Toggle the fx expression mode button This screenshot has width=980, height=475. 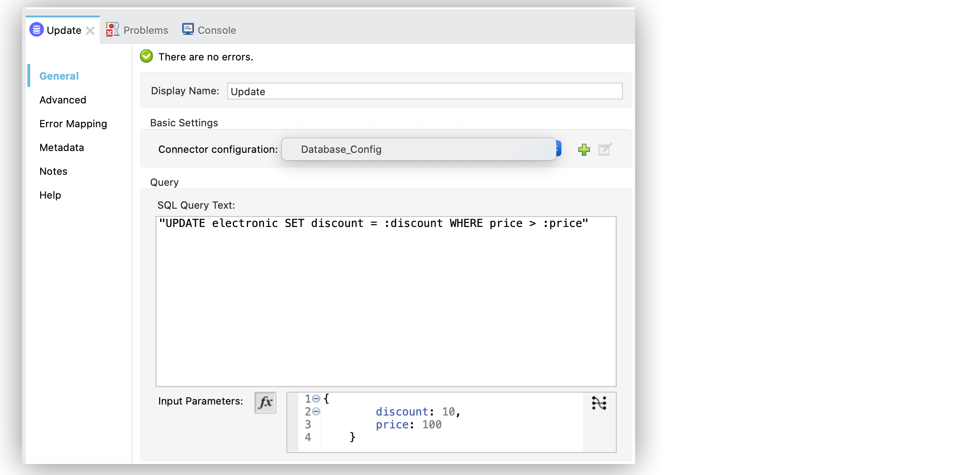pyautogui.click(x=265, y=403)
